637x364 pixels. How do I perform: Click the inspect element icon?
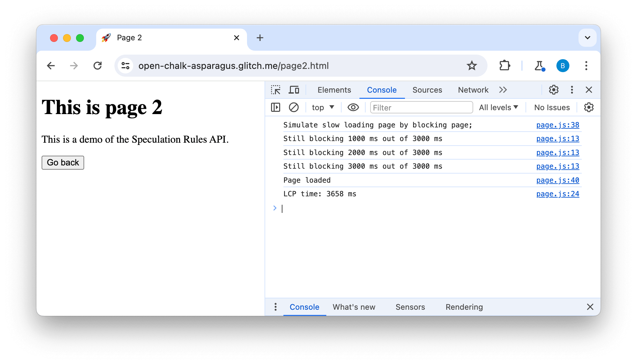(x=276, y=90)
